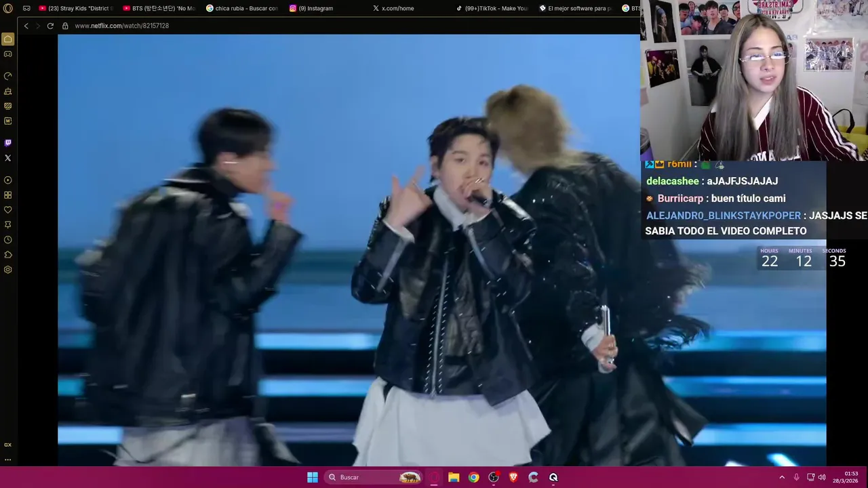
Task: Open the highlighted home icon in Opera sidebar
Action: tap(8, 39)
